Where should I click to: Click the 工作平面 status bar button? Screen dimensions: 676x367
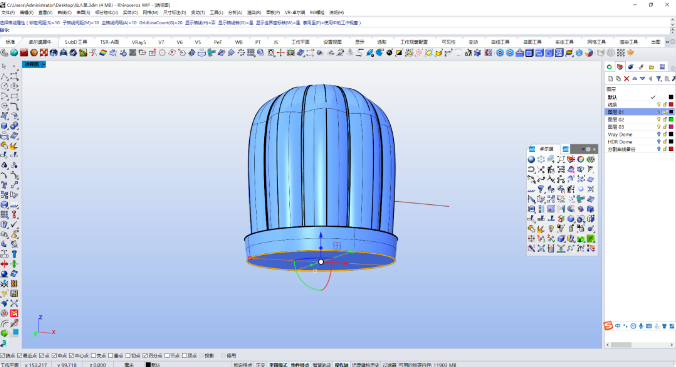(x=10, y=365)
